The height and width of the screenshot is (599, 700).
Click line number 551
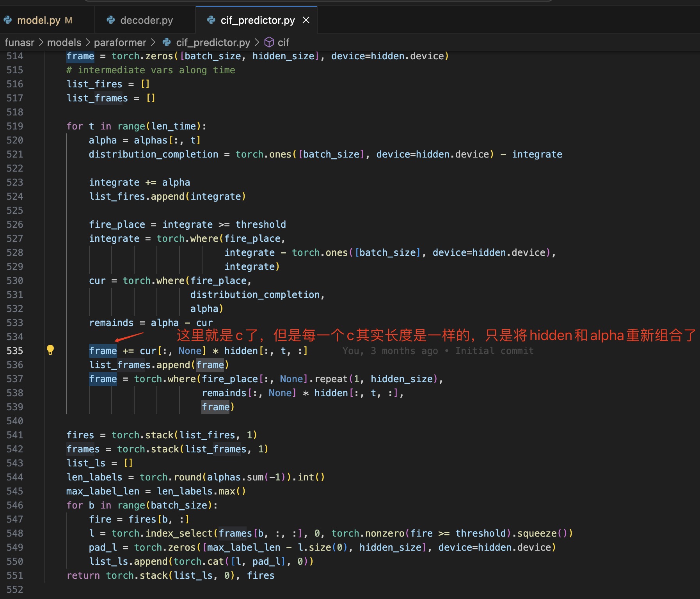15,576
